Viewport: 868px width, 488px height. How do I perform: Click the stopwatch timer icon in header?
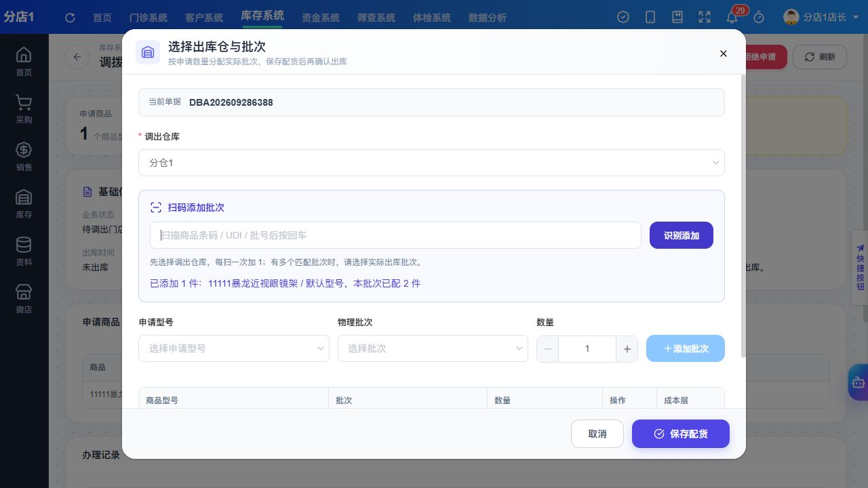[x=759, y=18]
